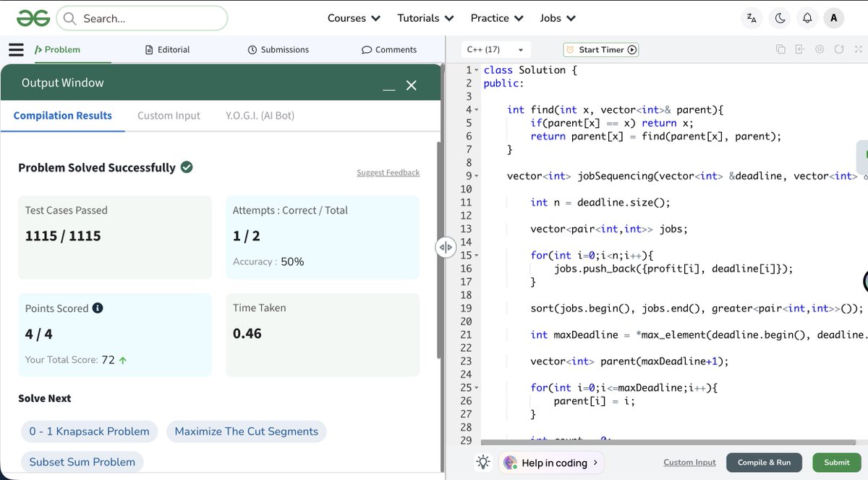Viewport: 868px width, 480px height.
Task: Click the search input field
Action: tap(142, 18)
